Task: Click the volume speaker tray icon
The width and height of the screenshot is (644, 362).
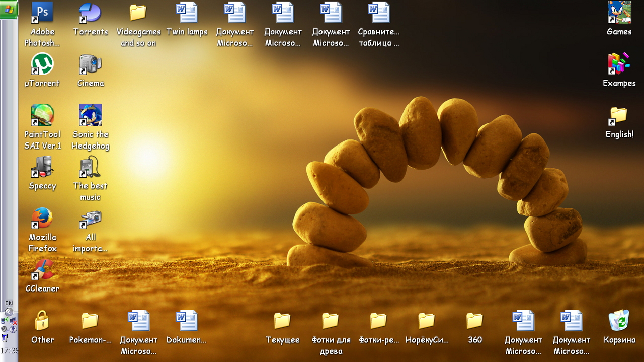Action: coord(5,329)
